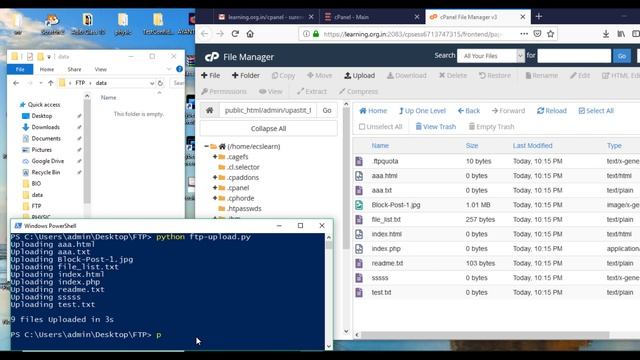Select the Block-Post-1.jpg file row
The width and height of the screenshot is (640, 360).
click(x=496, y=205)
